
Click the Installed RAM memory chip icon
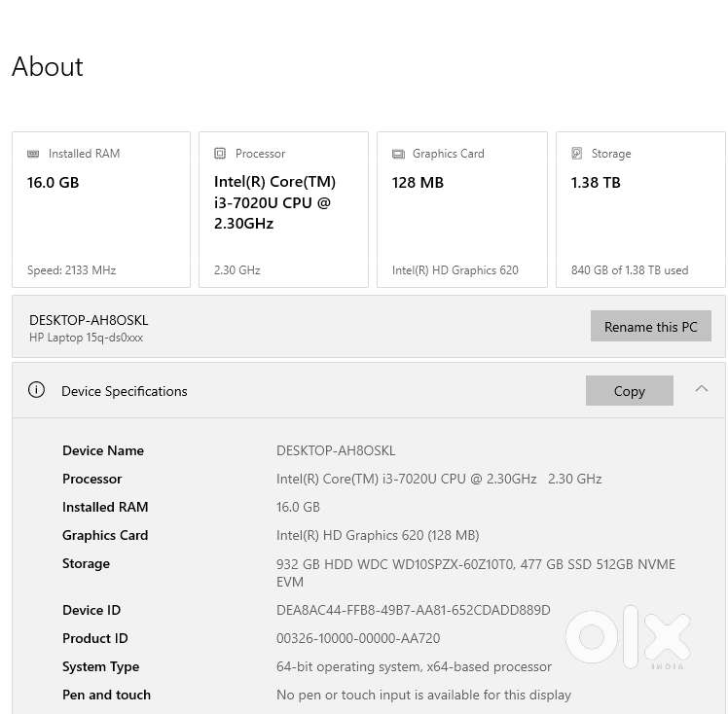click(x=33, y=154)
